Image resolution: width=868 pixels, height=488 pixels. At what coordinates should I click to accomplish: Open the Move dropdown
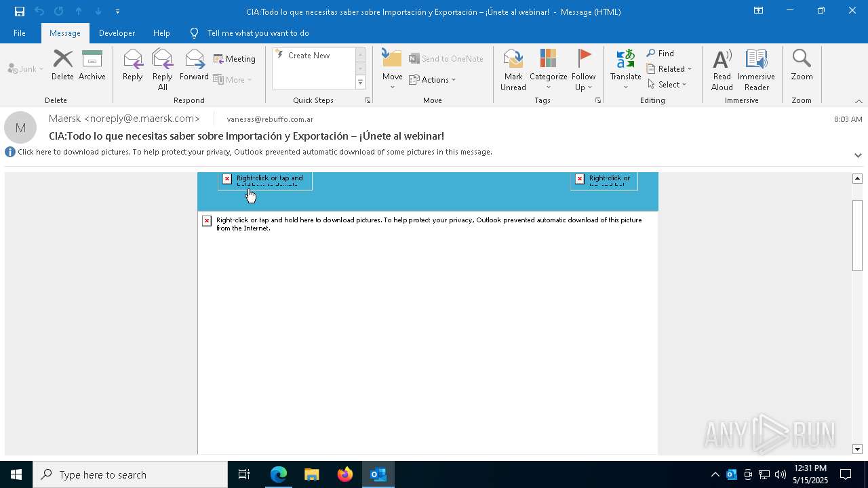393,70
